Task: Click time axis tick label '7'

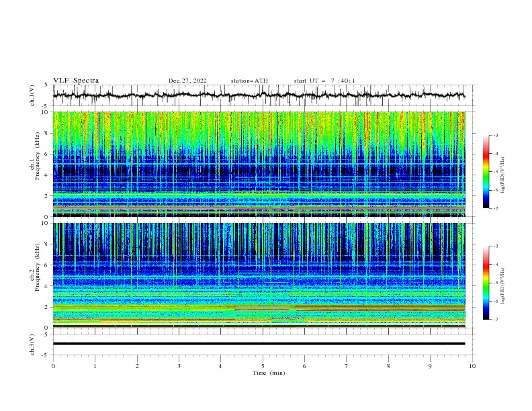Action: coord(347,366)
